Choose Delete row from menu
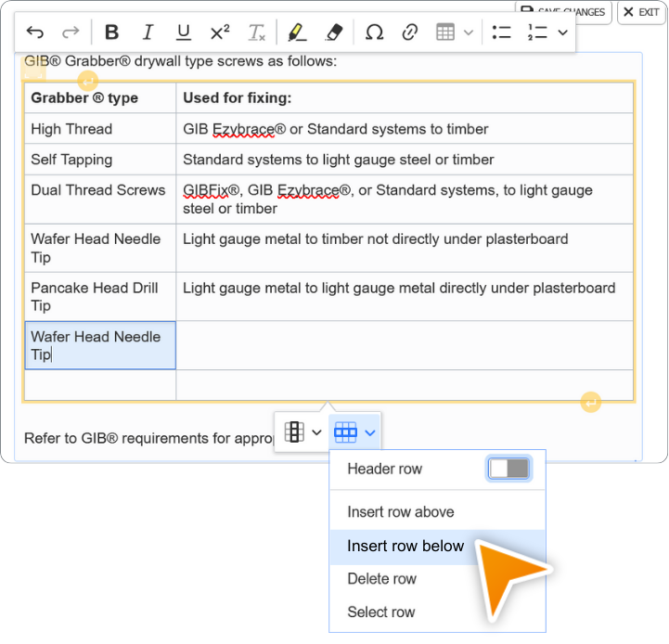This screenshot has width=669, height=644. pos(437,579)
